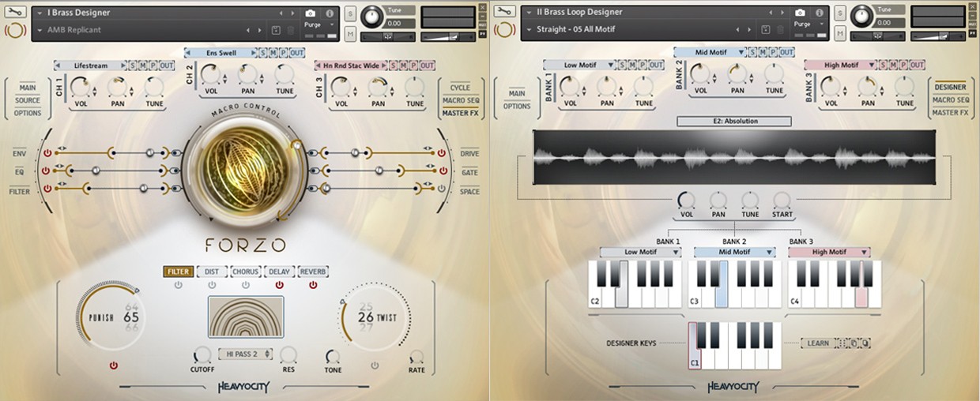Toggle EQ power button
Viewport: 980px width, 401px height.
click(46, 171)
